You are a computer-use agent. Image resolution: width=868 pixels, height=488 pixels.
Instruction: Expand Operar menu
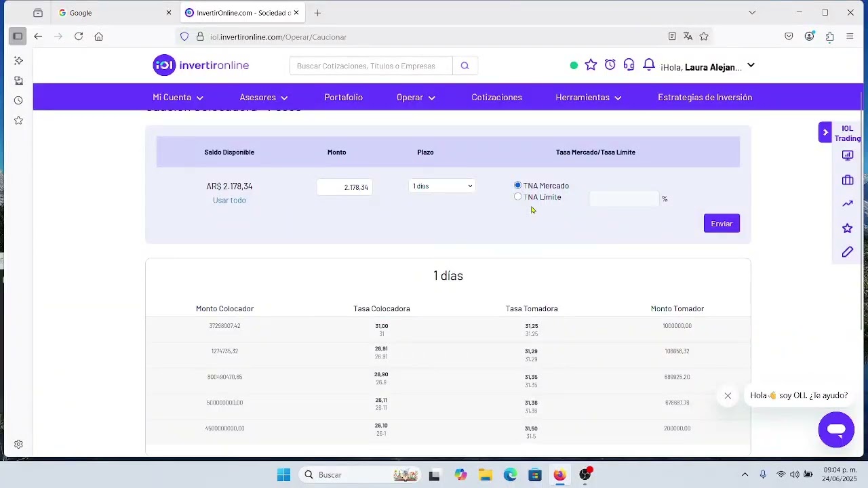coord(416,98)
